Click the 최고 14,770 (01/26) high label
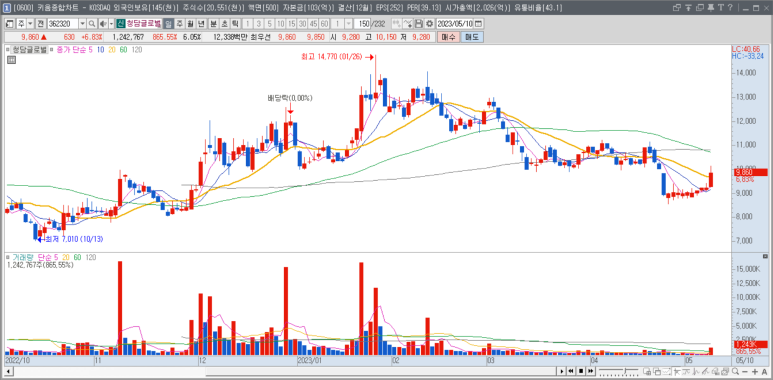The width and height of the screenshot is (773, 380). coord(332,57)
